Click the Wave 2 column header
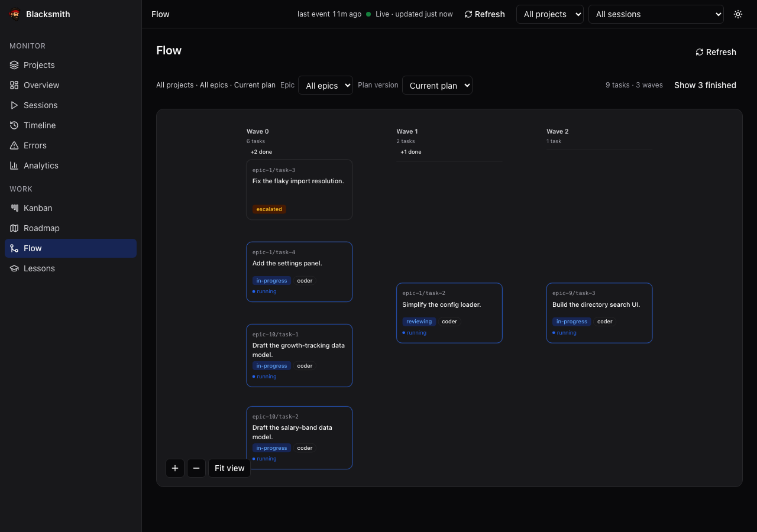The image size is (757, 532). point(557,131)
